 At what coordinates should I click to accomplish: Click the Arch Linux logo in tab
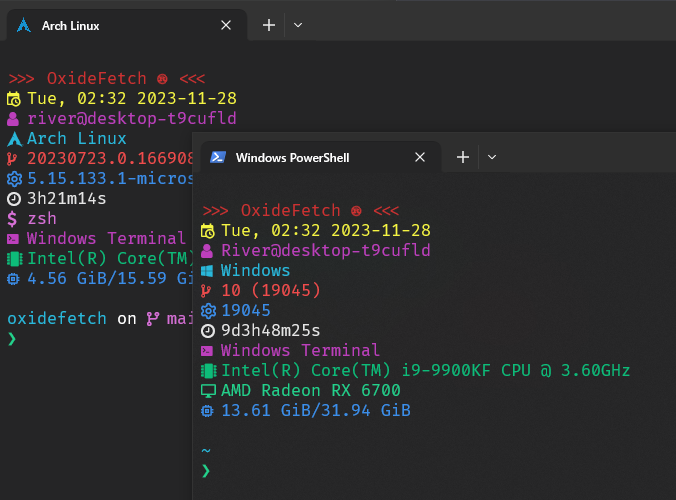[24, 25]
